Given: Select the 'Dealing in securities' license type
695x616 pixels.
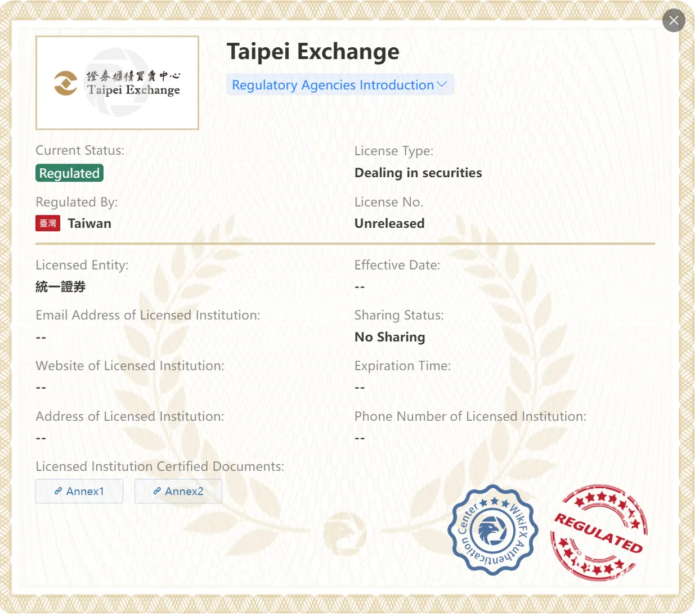Looking at the screenshot, I should pos(418,173).
